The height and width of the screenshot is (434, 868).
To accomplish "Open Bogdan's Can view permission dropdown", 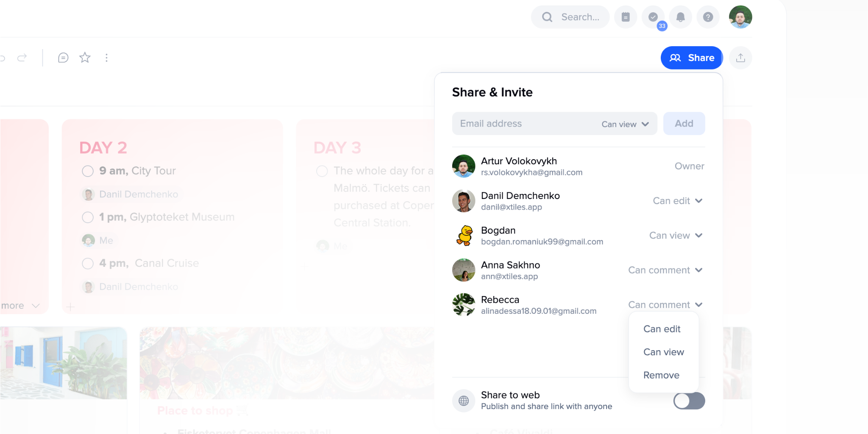I will pyautogui.click(x=676, y=235).
